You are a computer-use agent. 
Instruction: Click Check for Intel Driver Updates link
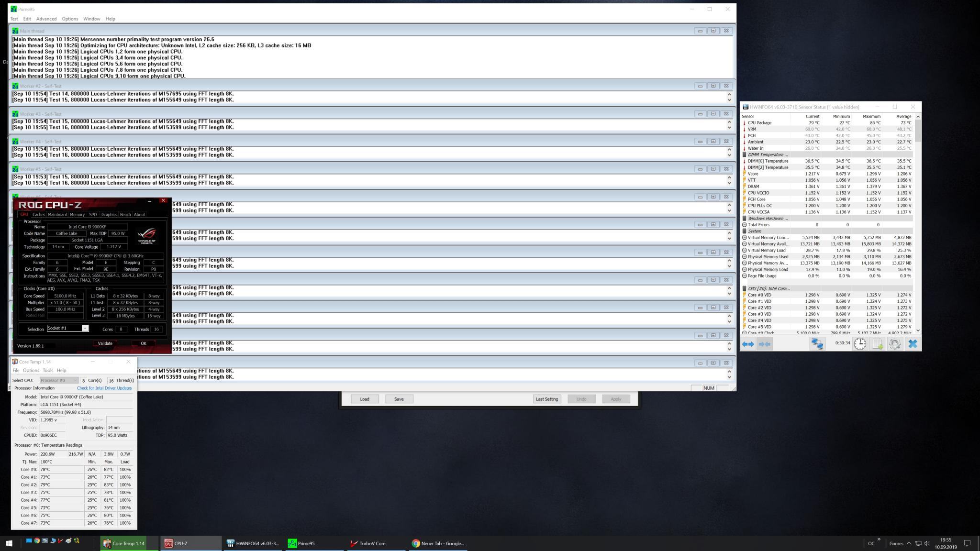(x=104, y=388)
